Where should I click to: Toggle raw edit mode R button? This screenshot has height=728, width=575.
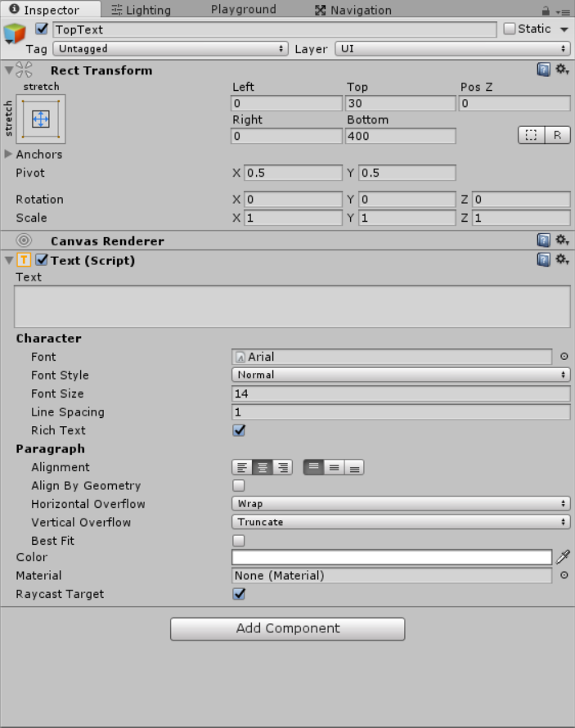[557, 135]
